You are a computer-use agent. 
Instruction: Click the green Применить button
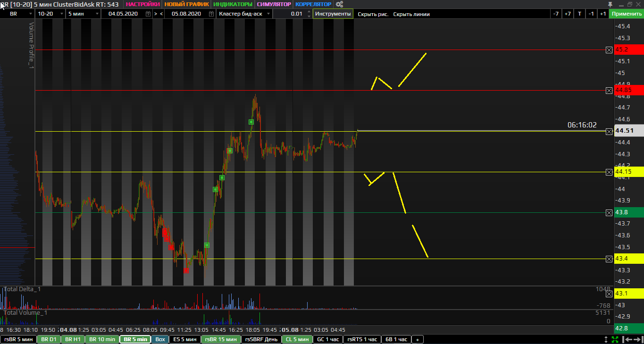point(626,14)
